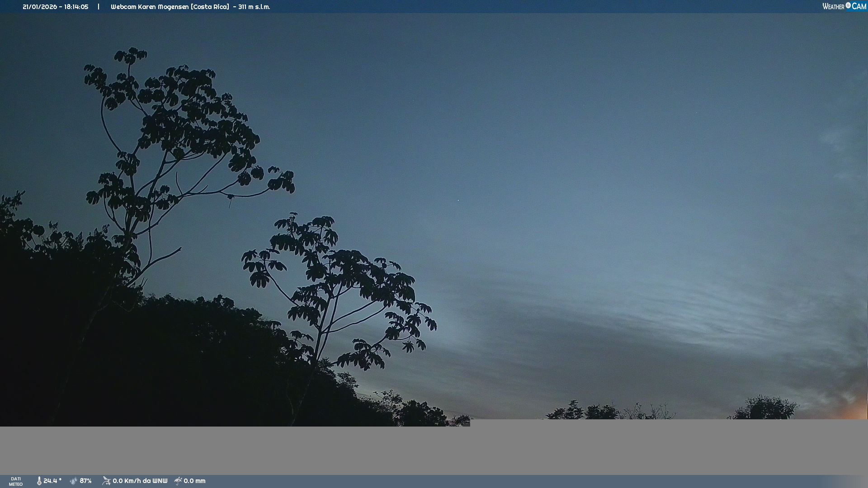Click the gray blank band below image

[x=434, y=450]
